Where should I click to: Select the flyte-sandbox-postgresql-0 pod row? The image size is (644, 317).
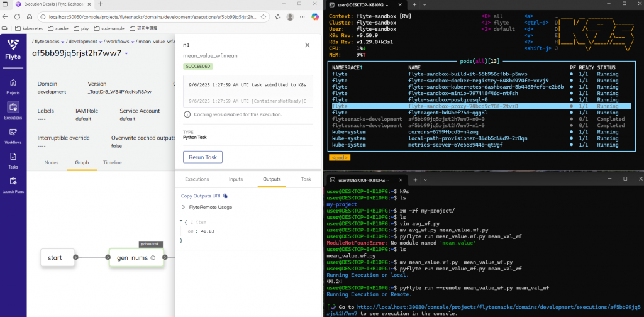click(481, 100)
